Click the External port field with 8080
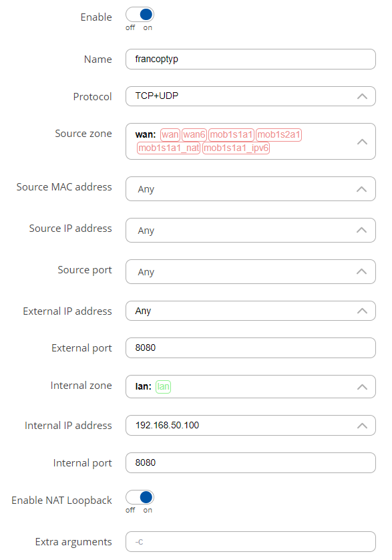The image size is (392, 560). (x=250, y=348)
